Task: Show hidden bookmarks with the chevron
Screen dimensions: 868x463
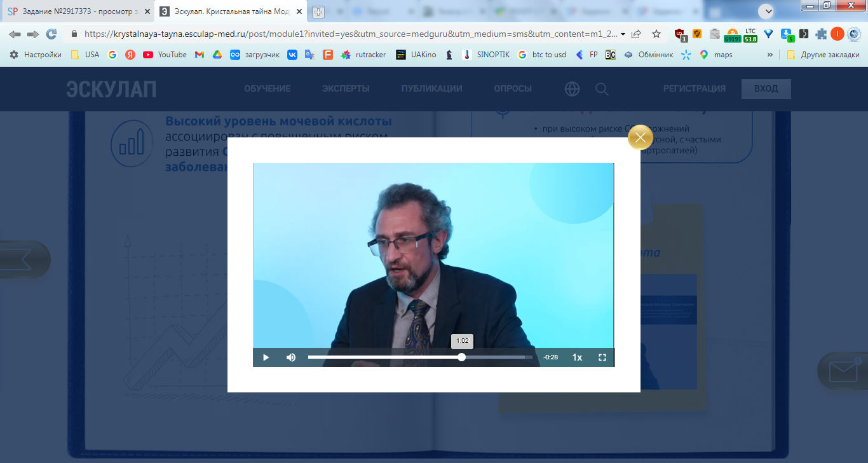Action: pos(770,55)
